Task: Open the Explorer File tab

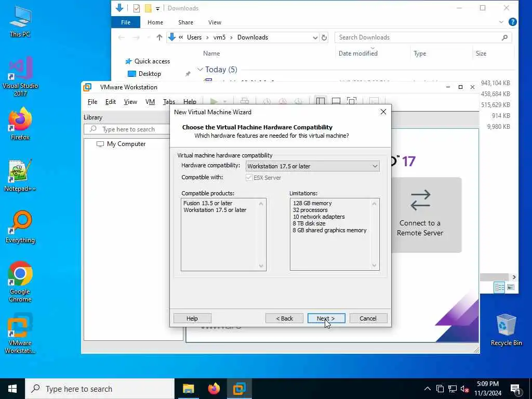Action: click(x=126, y=22)
